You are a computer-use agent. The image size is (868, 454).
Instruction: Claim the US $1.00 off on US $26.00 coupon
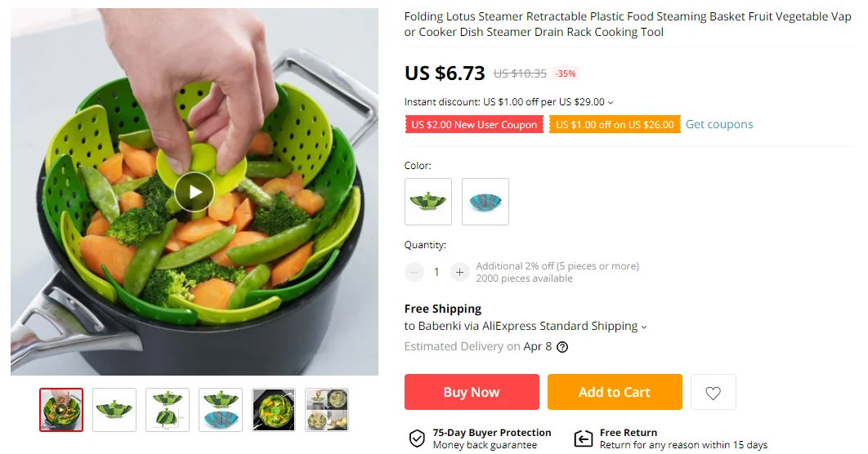pyautogui.click(x=615, y=125)
